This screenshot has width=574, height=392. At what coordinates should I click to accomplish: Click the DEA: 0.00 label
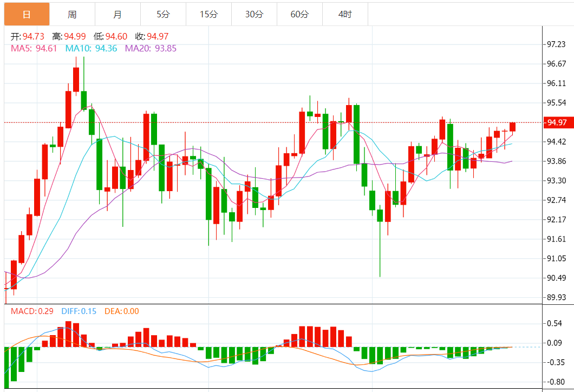pyautogui.click(x=121, y=311)
